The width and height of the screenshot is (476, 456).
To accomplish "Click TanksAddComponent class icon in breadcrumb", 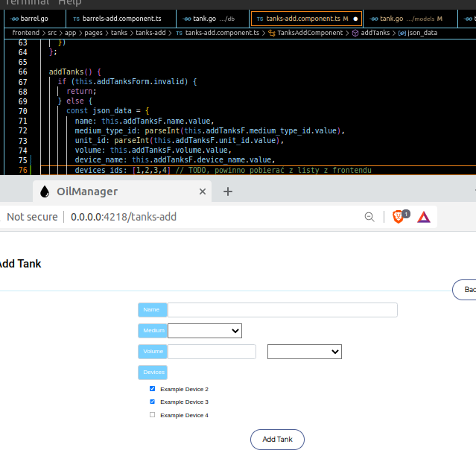I will coord(272,33).
